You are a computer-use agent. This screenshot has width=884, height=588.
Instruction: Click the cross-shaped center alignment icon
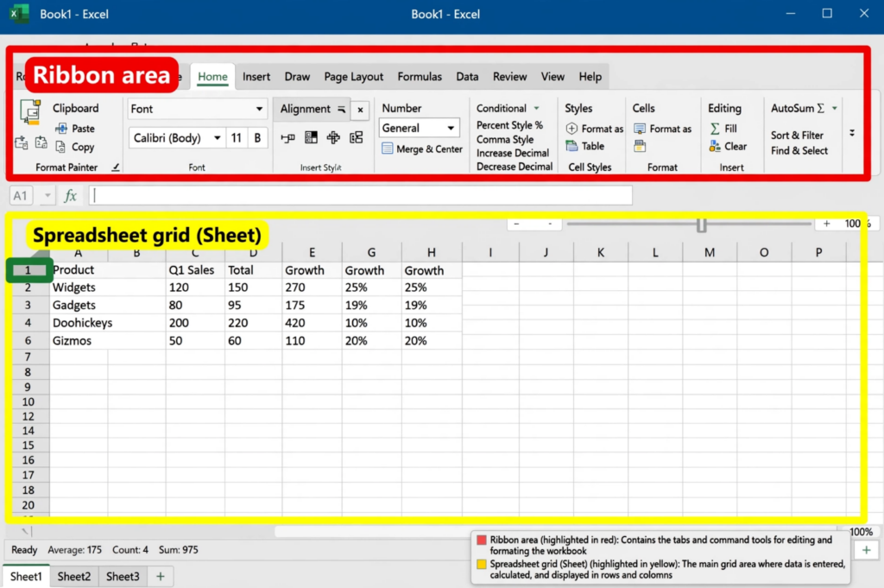(333, 137)
